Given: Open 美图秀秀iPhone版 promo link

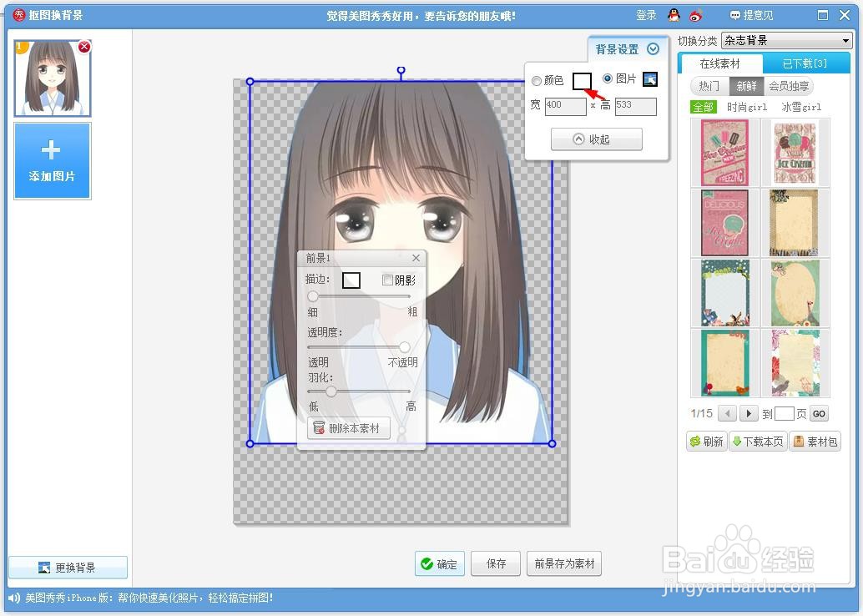Looking at the screenshot, I should pyautogui.click(x=149, y=598).
